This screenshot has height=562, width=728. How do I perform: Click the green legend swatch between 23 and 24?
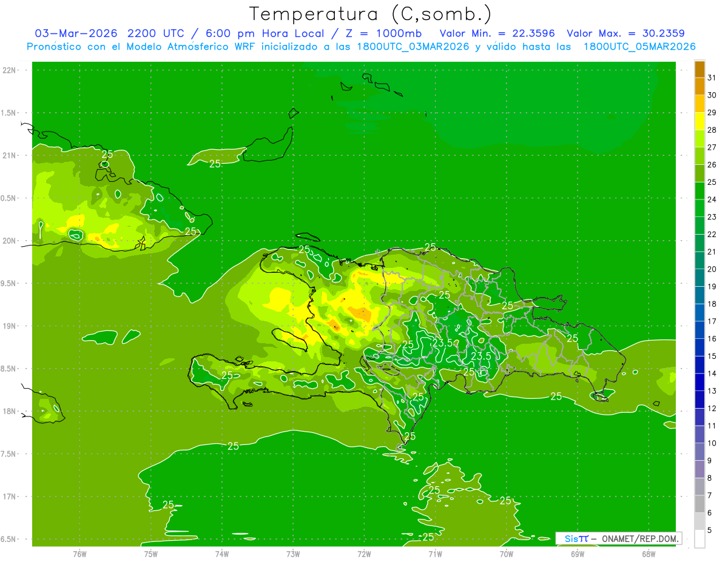click(x=699, y=209)
